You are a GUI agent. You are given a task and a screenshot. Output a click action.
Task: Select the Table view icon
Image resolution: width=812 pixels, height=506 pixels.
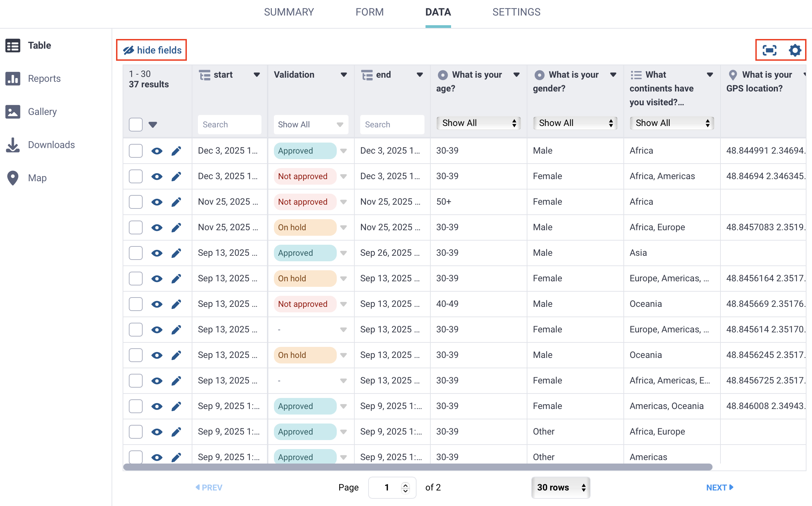tap(13, 45)
